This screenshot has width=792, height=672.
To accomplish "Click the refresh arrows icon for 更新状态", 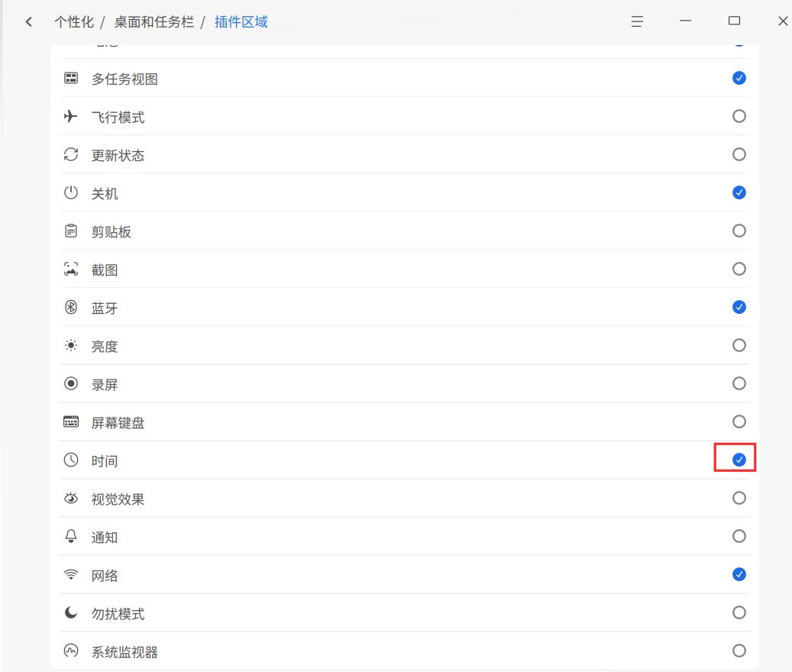I will pyautogui.click(x=71, y=154).
